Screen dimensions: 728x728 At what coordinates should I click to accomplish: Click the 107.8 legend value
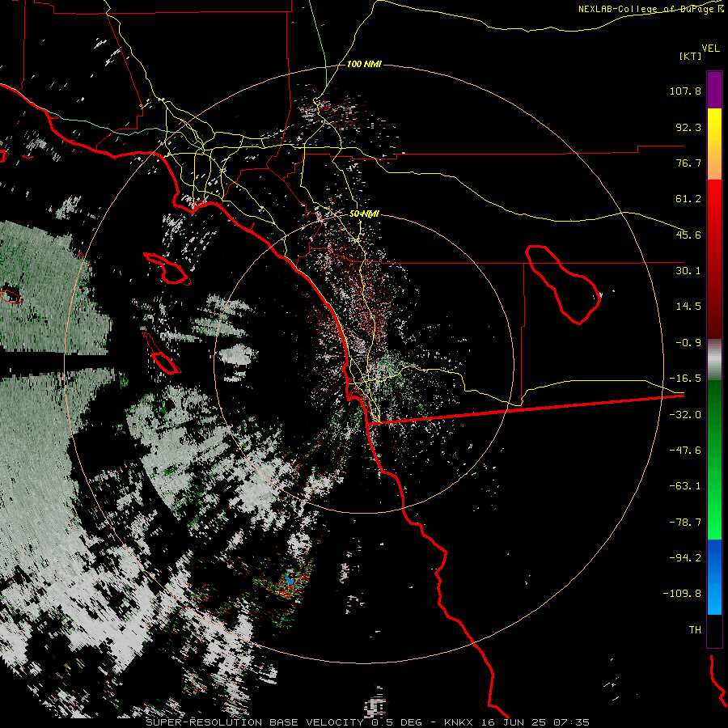pyautogui.click(x=685, y=91)
